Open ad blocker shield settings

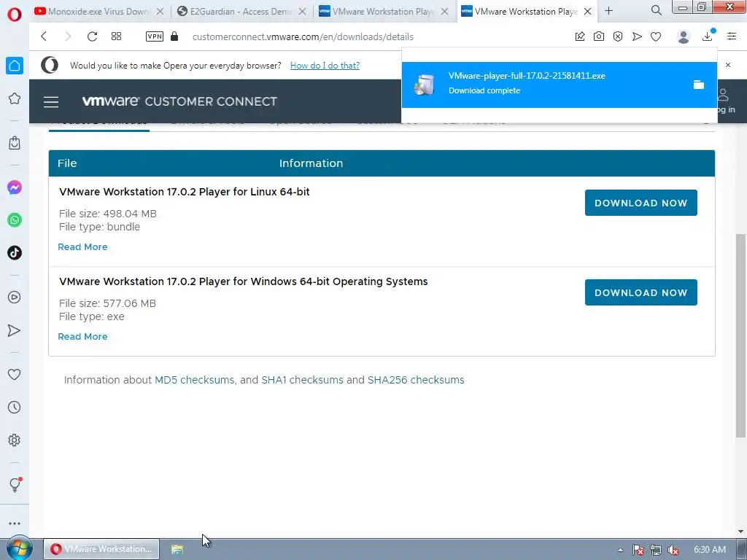coord(618,36)
